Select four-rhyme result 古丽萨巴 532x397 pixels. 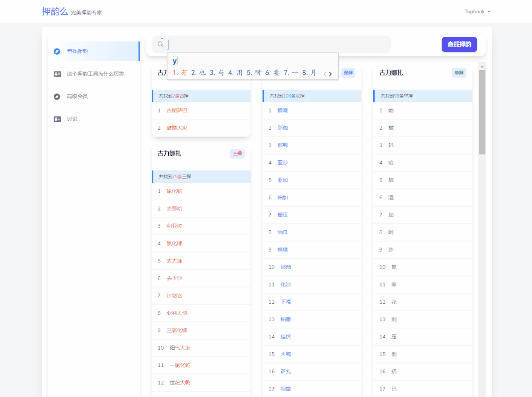click(x=177, y=110)
